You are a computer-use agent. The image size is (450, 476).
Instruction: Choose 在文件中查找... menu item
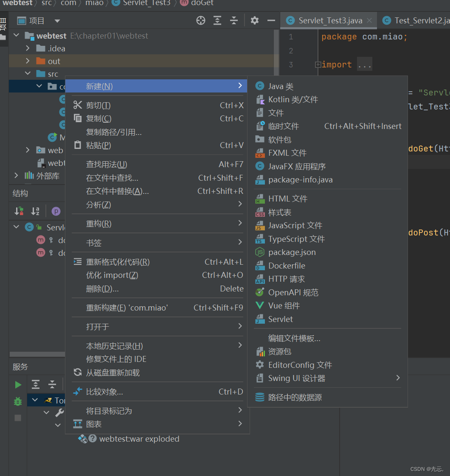(x=157, y=178)
